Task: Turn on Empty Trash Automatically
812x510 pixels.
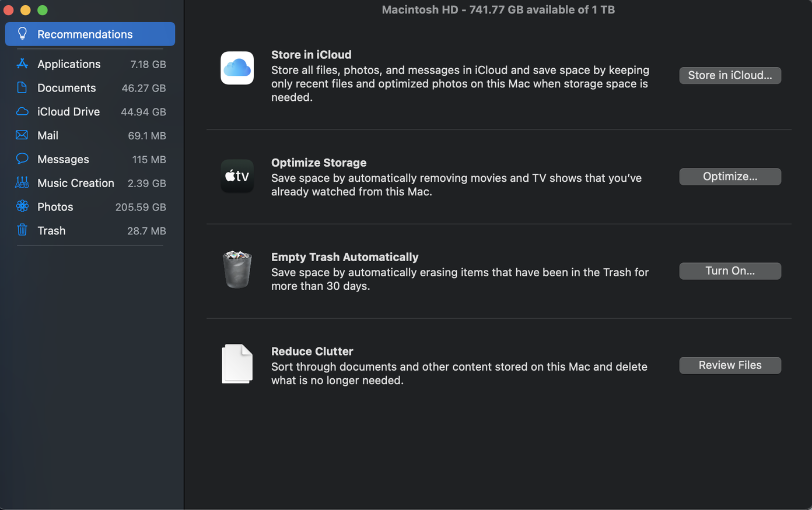Action: point(730,271)
